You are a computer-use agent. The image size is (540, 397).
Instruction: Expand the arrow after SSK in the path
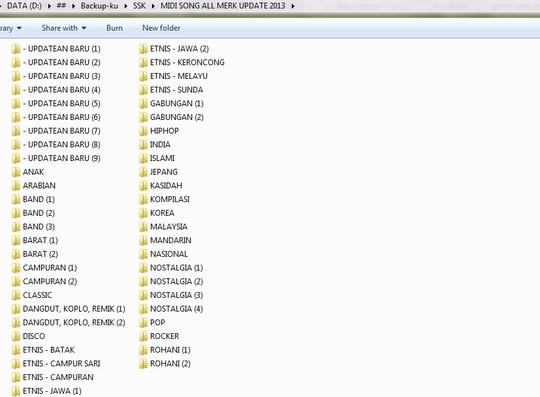[153, 6]
